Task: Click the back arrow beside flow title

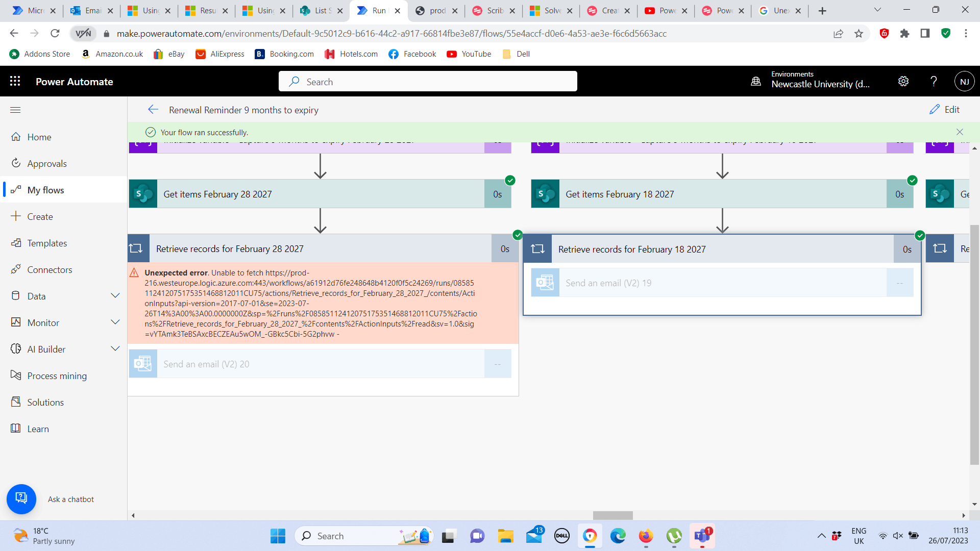Action: [153, 110]
